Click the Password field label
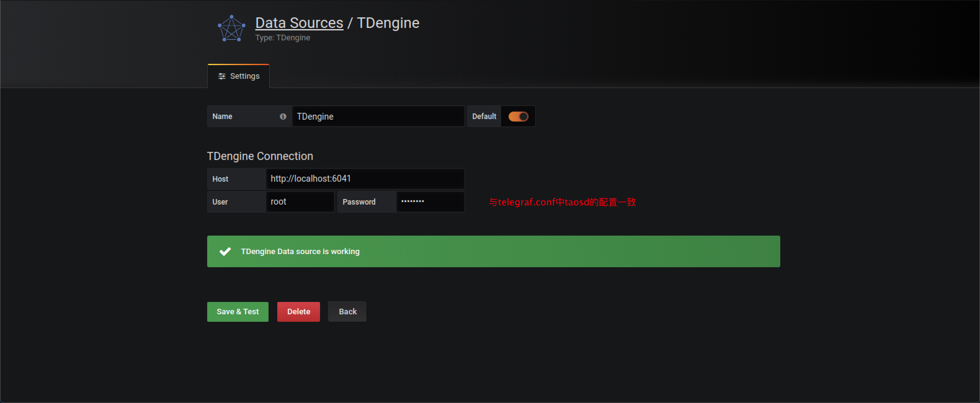980x403 pixels. (x=359, y=202)
